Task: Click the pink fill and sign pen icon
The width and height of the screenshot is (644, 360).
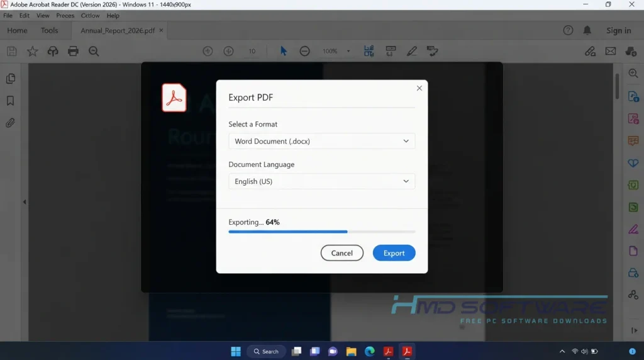Action: (x=633, y=229)
